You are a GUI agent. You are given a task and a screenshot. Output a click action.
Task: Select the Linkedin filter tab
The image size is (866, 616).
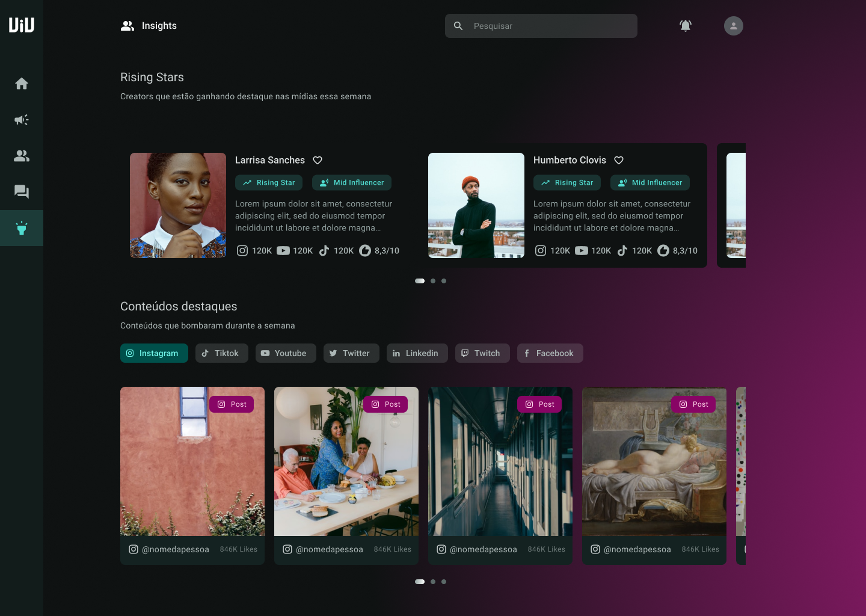(x=417, y=353)
